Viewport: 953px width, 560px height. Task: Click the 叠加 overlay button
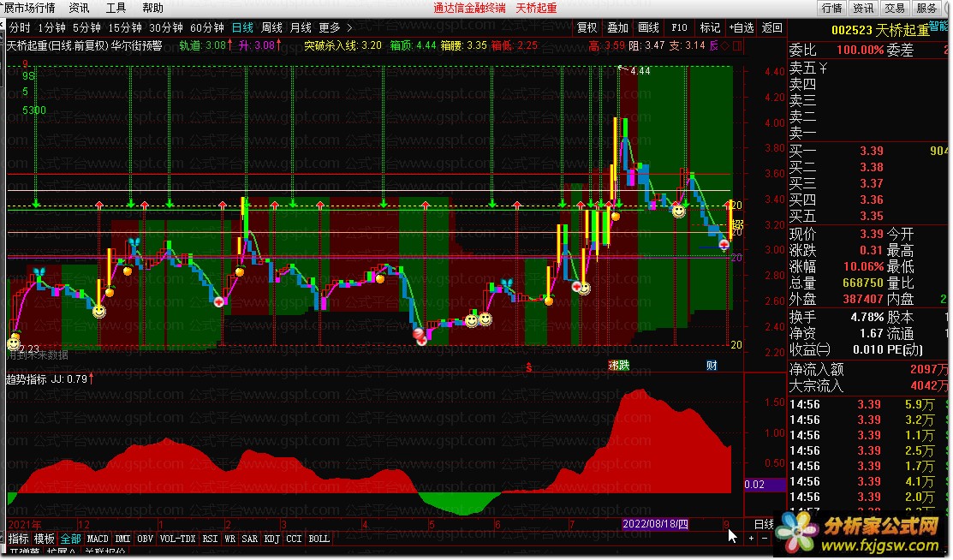pos(617,28)
